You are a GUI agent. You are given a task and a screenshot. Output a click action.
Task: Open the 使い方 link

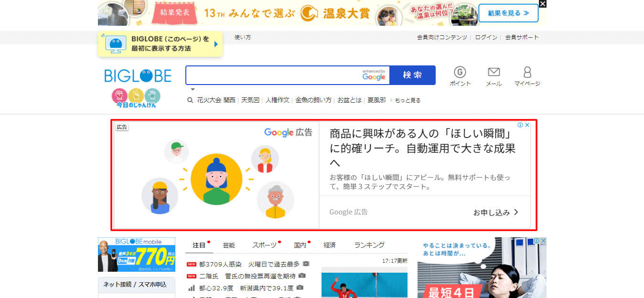click(x=243, y=37)
